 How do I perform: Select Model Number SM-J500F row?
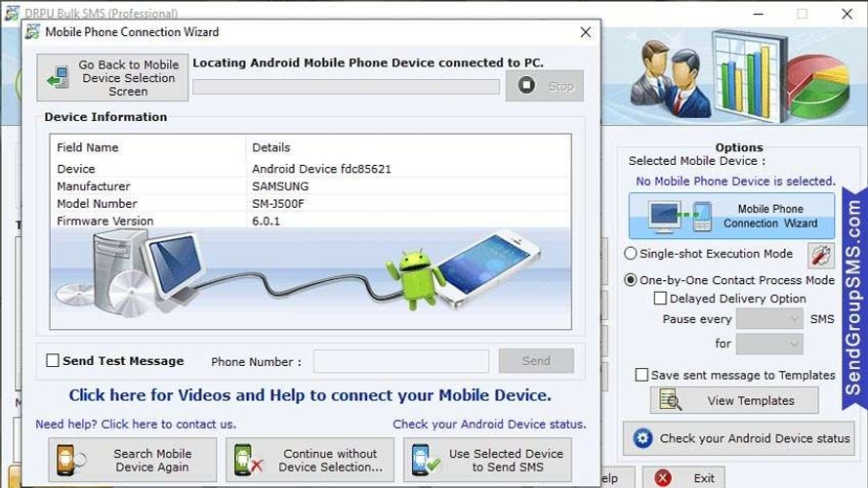pyautogui.click(x=310, y=204)
